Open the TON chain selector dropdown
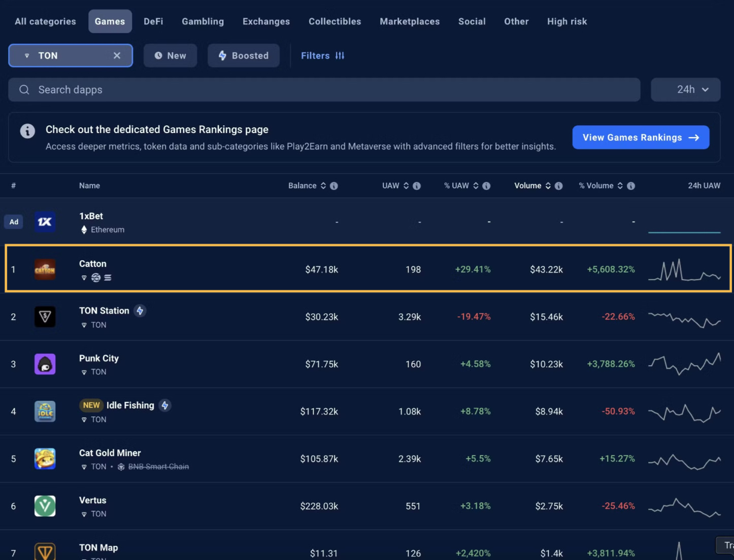The height and width of the screenshot is (560, 734). point(71,56)
